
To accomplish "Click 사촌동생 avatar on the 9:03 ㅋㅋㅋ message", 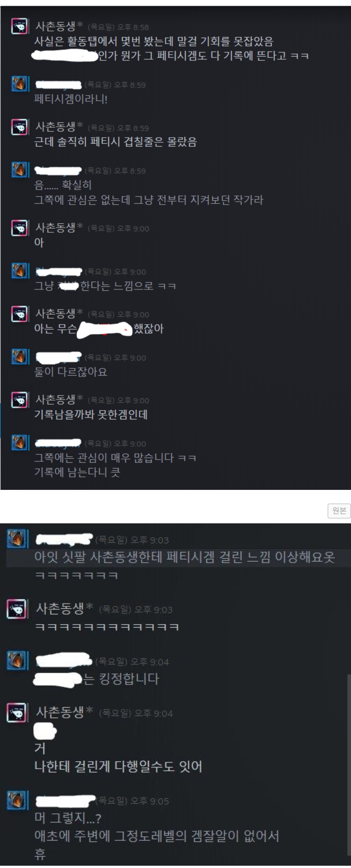I will (x=17, y=608).
